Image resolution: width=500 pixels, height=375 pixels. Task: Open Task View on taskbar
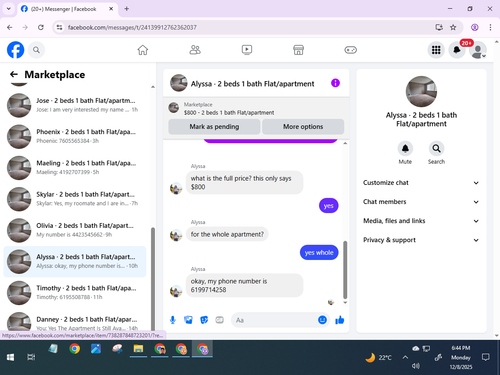[31, 357]
